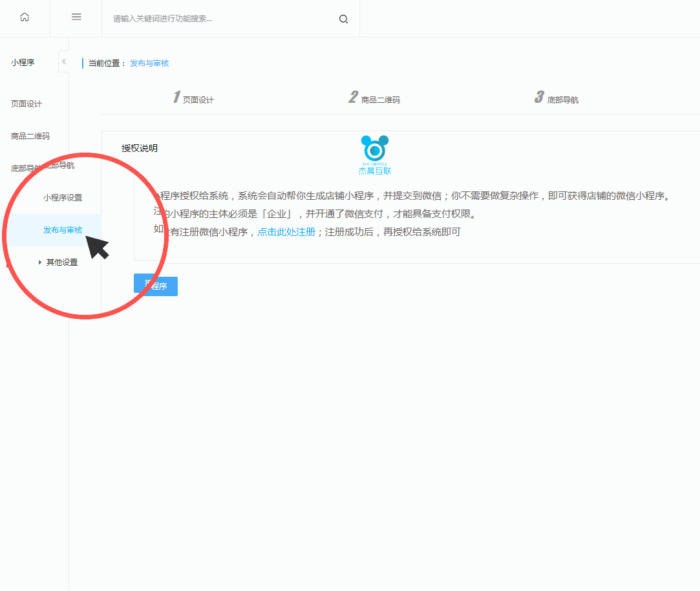Expand the 其他设置 tree arrow
The height and width of the screenshot is (591, 700).
[x=40, y=263]
